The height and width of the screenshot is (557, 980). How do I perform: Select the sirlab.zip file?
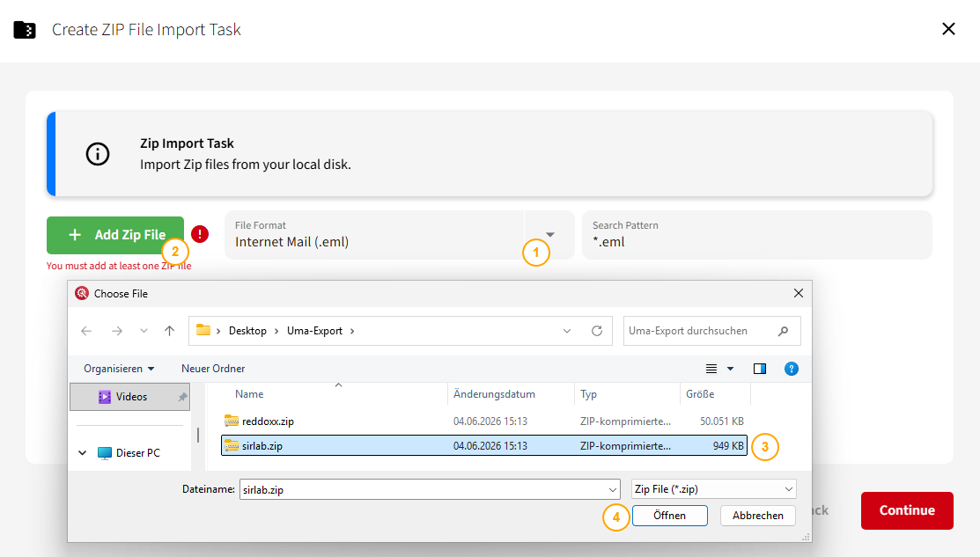[484, 446]
